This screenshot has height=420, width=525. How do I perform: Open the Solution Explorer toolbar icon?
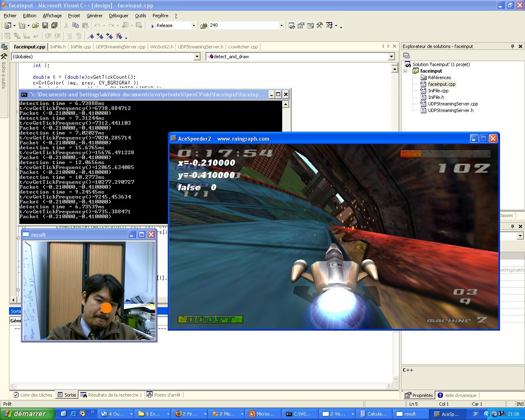coord(292,25)
